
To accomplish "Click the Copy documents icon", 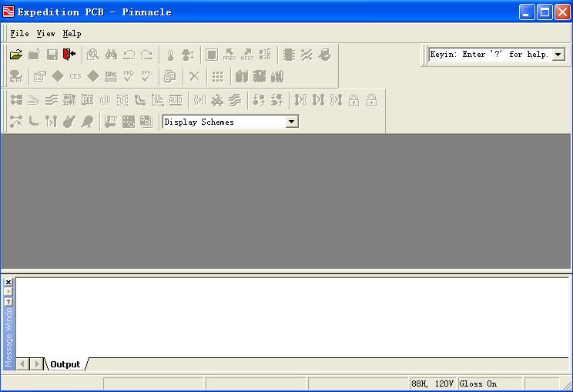I will tap(170, 76).
